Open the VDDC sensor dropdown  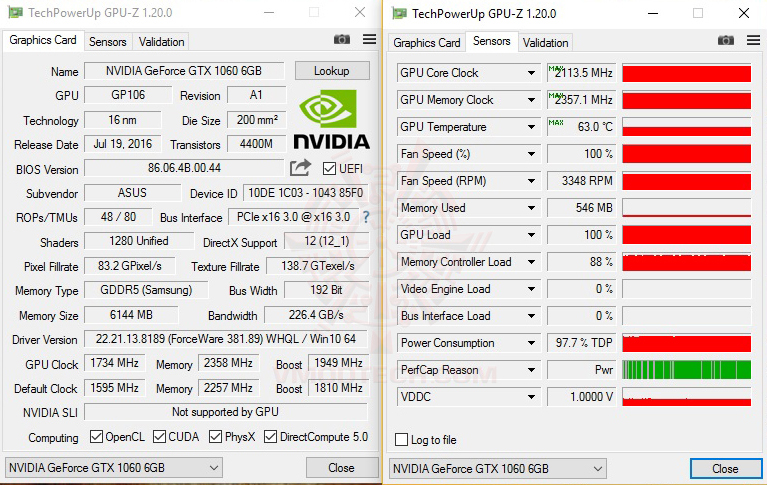[531, 397]
